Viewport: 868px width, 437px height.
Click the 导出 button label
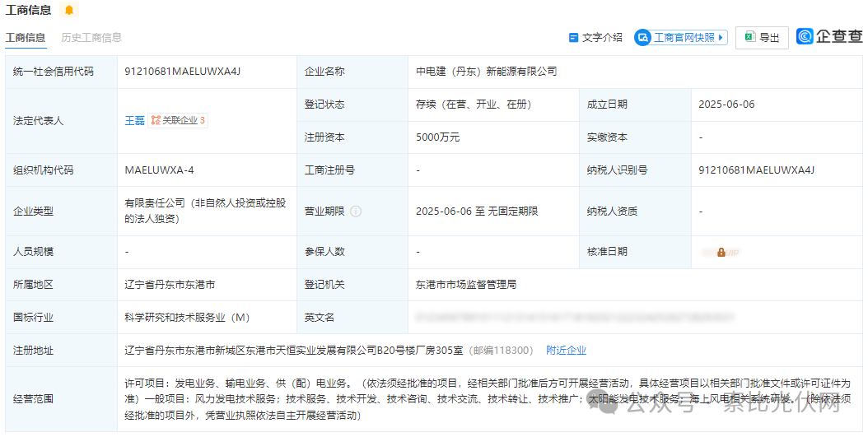(769, 38)
